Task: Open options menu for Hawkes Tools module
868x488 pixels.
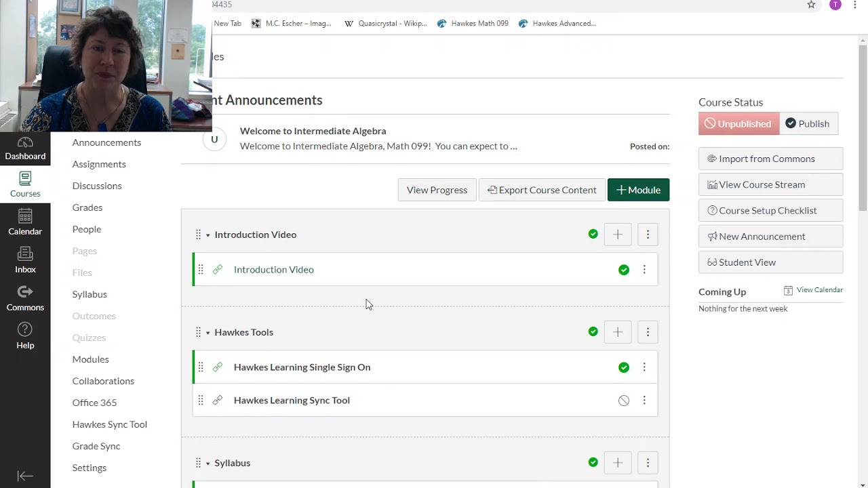Action: [x=648, y=332]
